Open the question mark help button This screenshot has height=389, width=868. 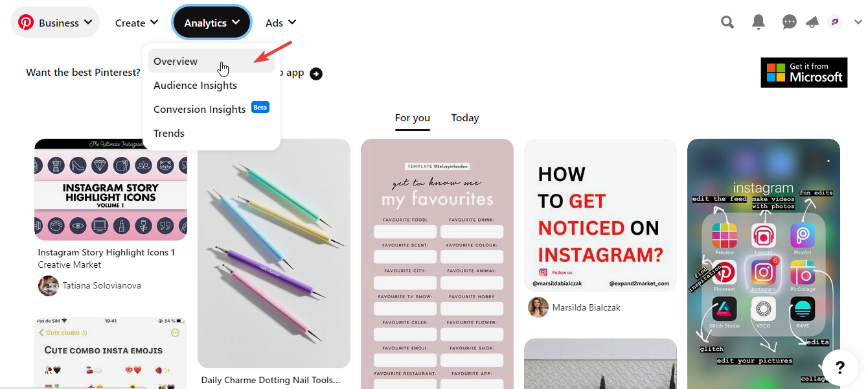[840, 368]
